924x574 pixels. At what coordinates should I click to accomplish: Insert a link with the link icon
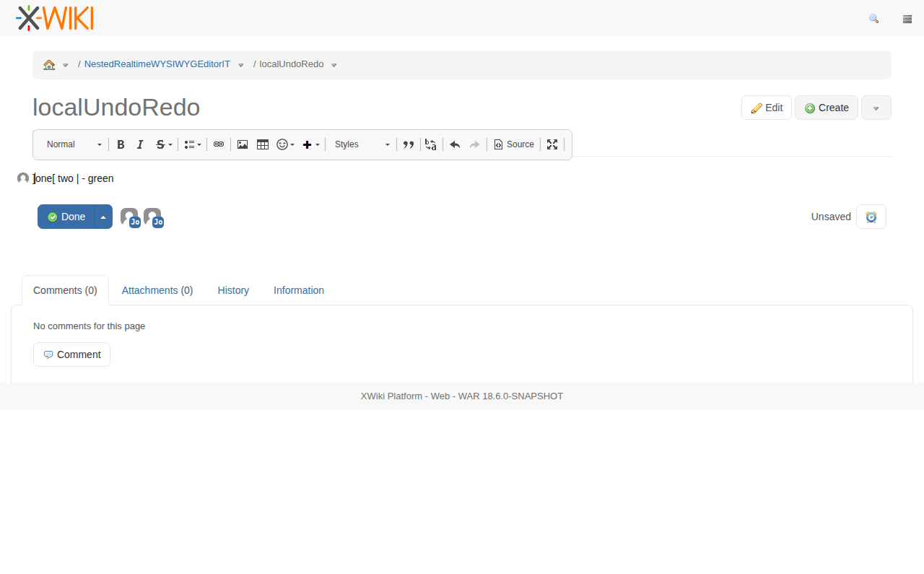tap(219, 144)
